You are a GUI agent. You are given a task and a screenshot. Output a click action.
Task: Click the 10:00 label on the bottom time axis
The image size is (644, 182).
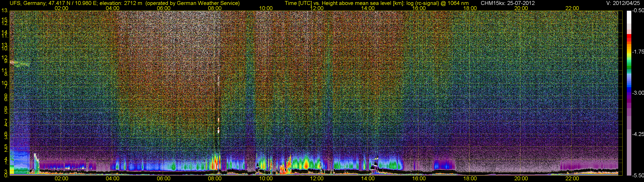[x=266, y=179]
